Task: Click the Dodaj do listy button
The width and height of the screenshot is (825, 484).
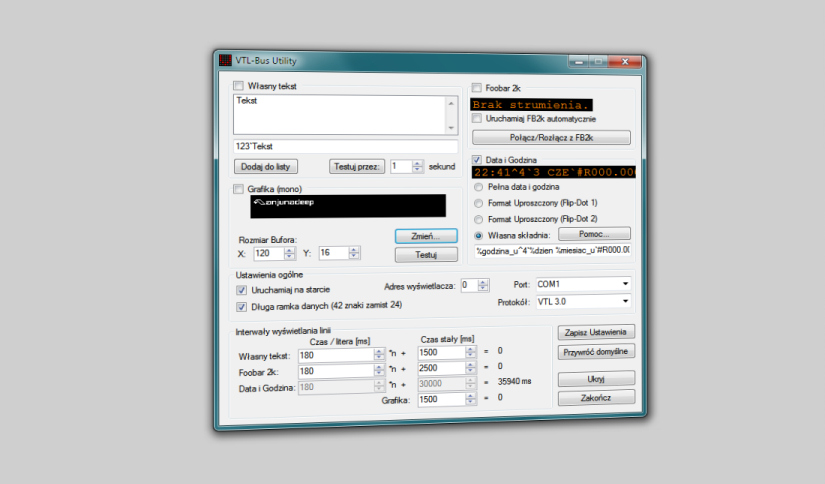Action: point(266,167)
